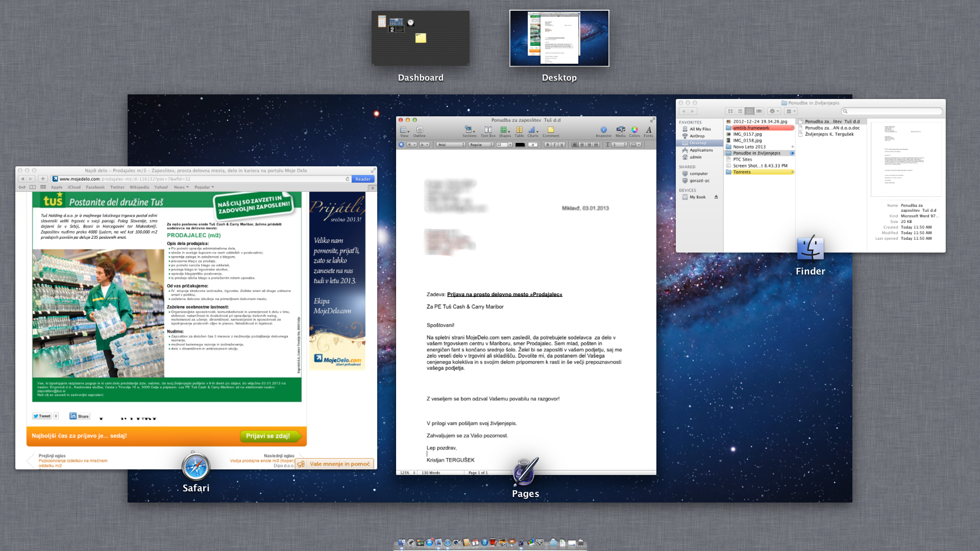Go back in Finder window
980x551 pixels.
(x=683, y=111)
